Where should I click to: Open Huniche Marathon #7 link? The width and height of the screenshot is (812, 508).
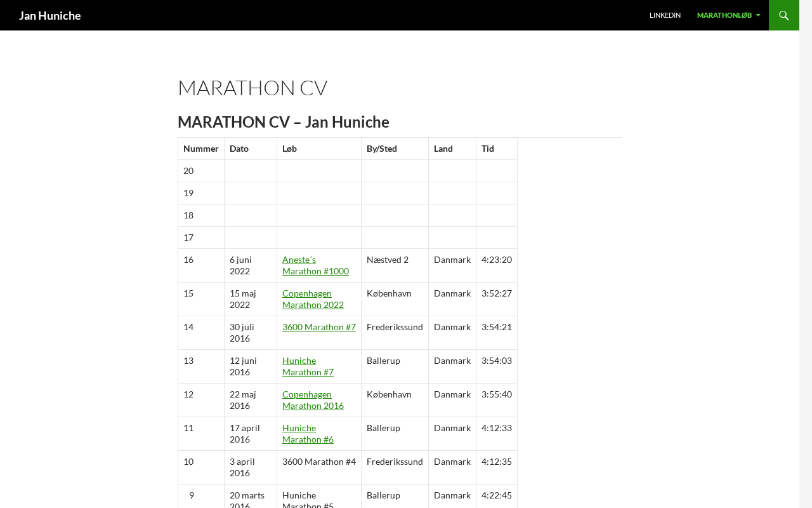tap(308, 366)
